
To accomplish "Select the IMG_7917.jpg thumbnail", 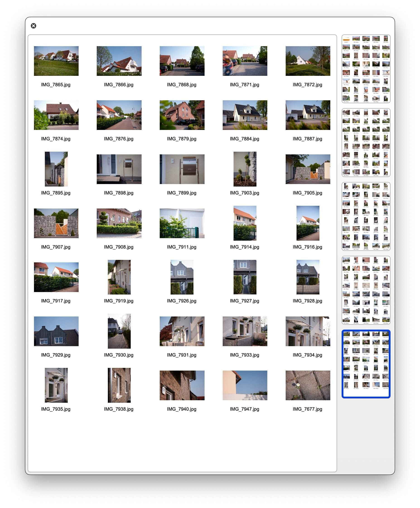I will (x=56, y=277).
